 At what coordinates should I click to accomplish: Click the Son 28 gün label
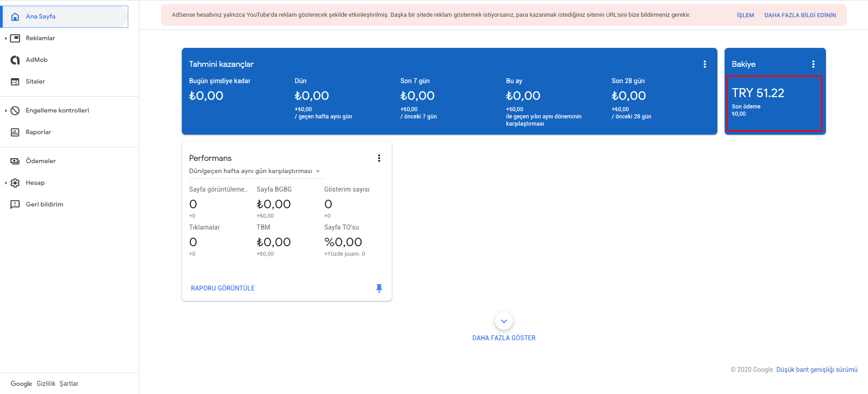628,81
